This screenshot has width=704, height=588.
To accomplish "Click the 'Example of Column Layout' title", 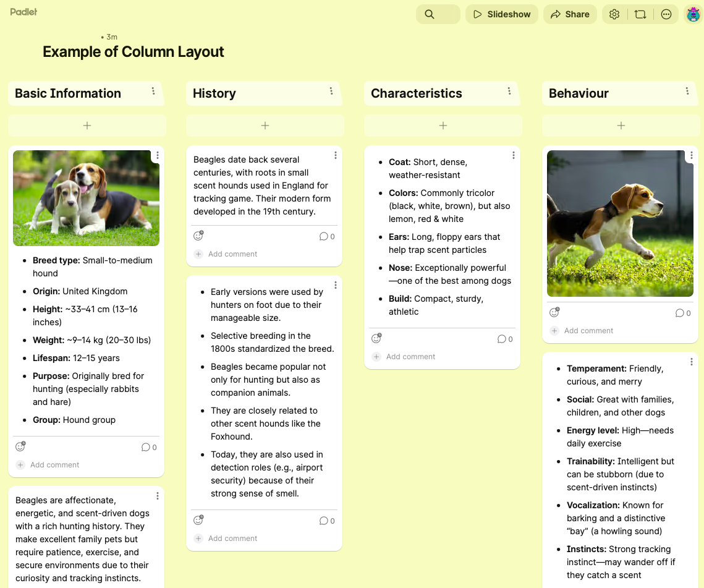I will pos(134,52).
